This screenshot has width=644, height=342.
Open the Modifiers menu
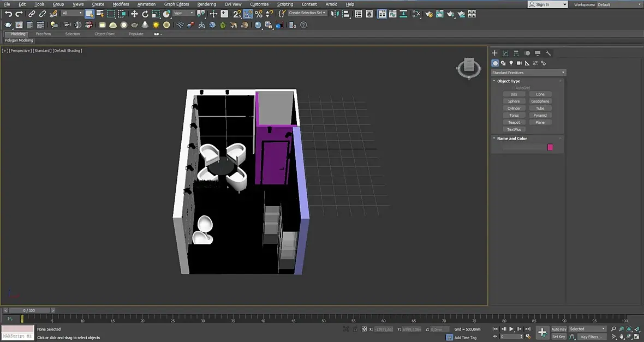[x=121, y=4]
